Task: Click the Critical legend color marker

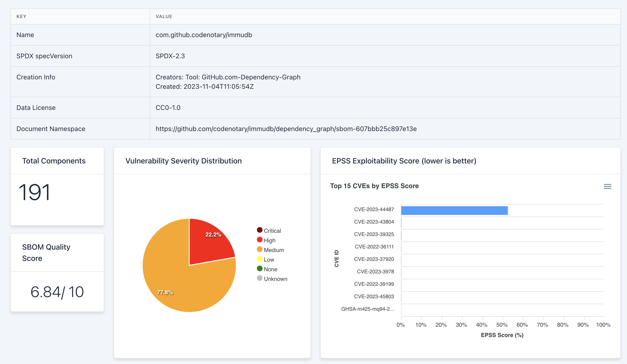Action: pos(260,230)
